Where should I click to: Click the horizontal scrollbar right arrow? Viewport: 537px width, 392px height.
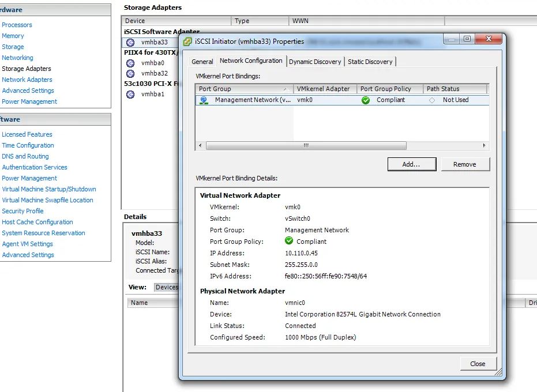(485, 146)
